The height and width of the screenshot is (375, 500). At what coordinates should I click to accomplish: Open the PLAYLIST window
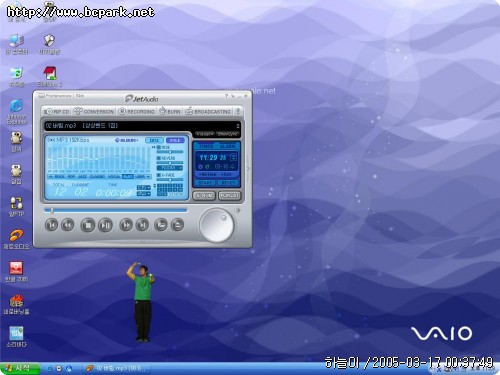pyautogui.click(x=229, y=196)
